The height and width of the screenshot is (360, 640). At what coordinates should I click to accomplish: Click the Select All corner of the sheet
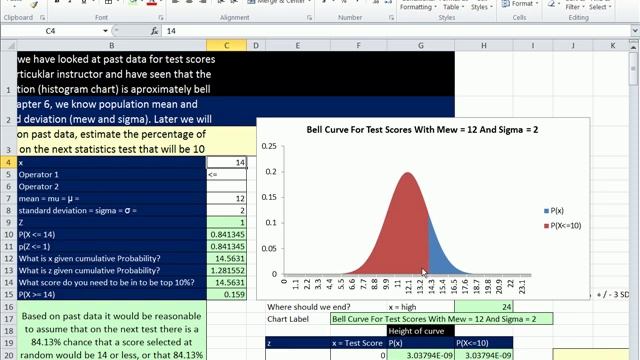9,45
